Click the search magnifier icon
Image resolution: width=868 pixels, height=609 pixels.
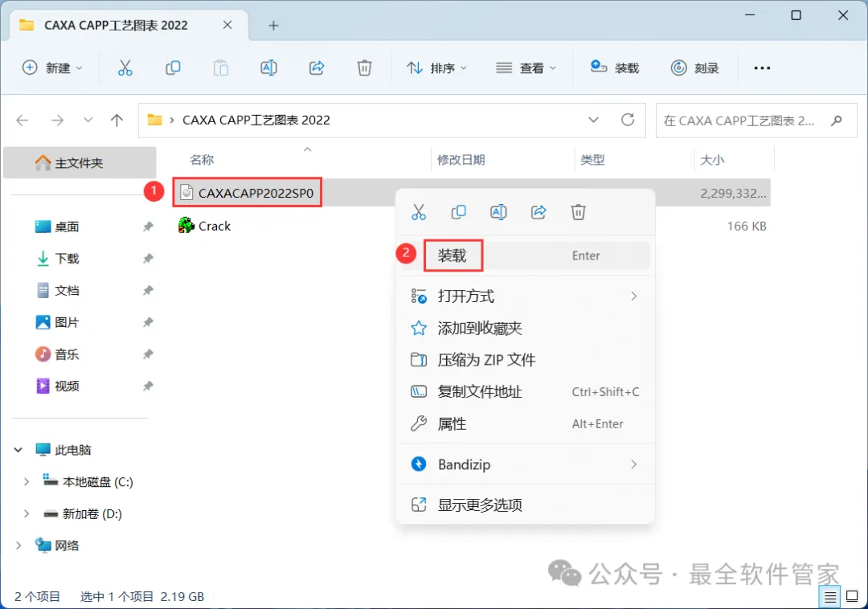(837, 121)
